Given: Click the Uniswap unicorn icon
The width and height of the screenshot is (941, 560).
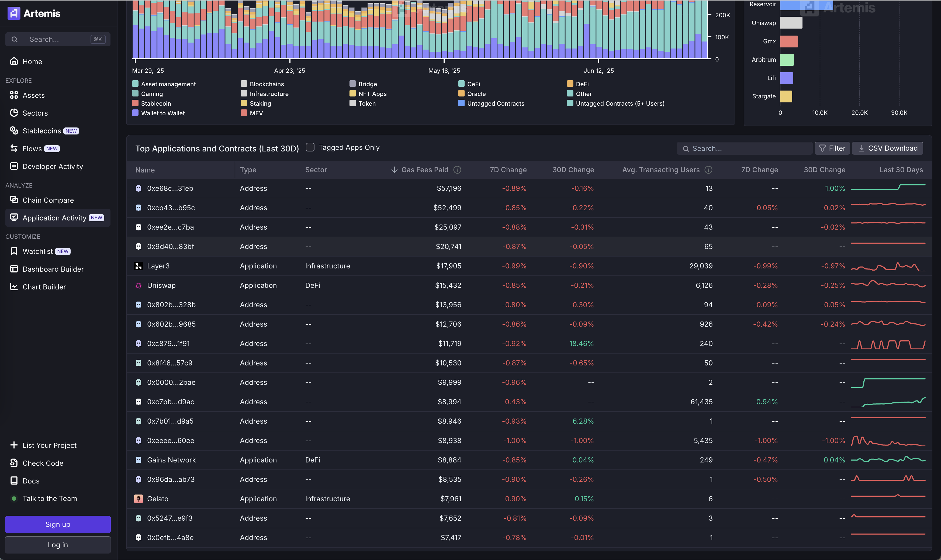Looking at the screenshot, I should pyautogui.click(x=139, y=285).
